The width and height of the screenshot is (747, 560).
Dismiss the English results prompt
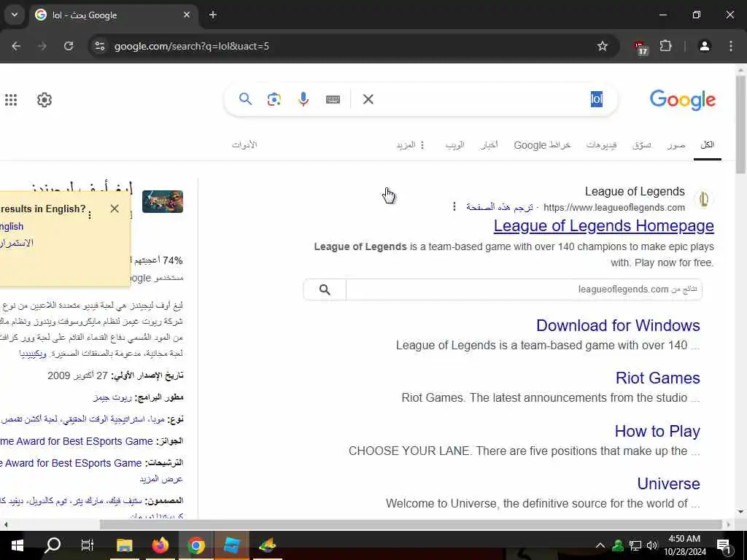[x=115, y=209]
